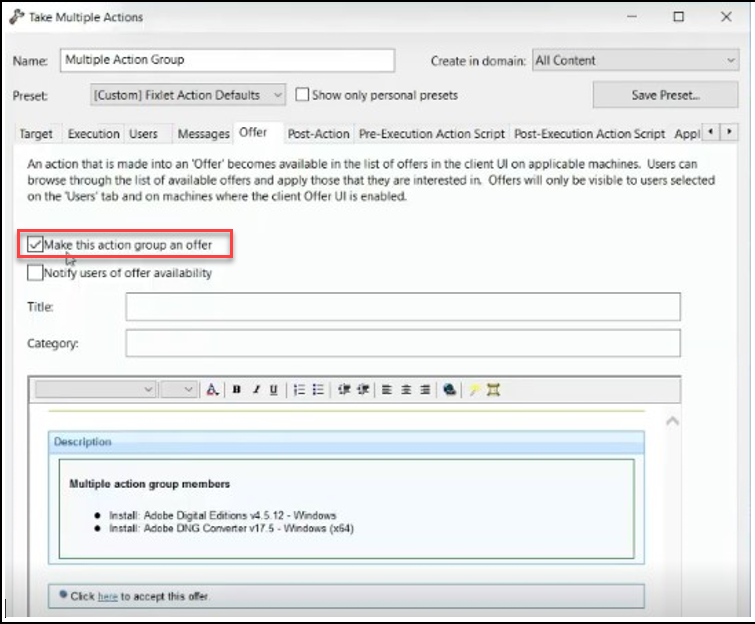Image resolution: width=755 pixels, height=624 pixels.
Task: Click the last frame-shaped toolbar icon
Action: pos(493,390)
